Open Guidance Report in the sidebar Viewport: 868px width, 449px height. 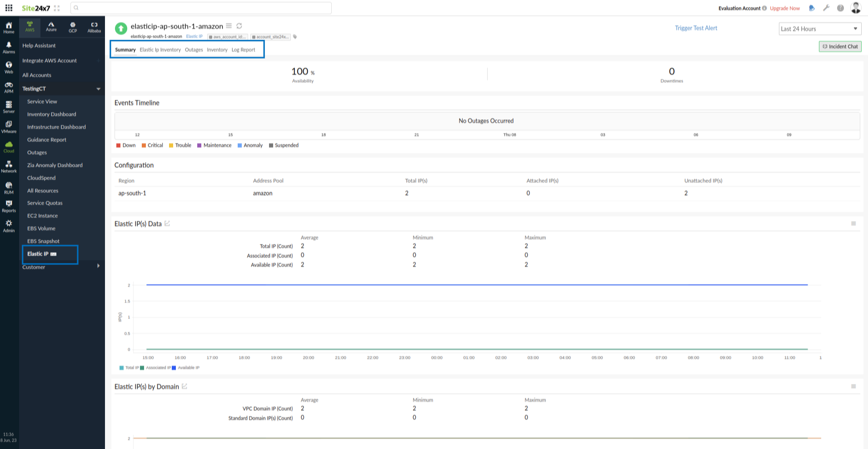point(47,140)
